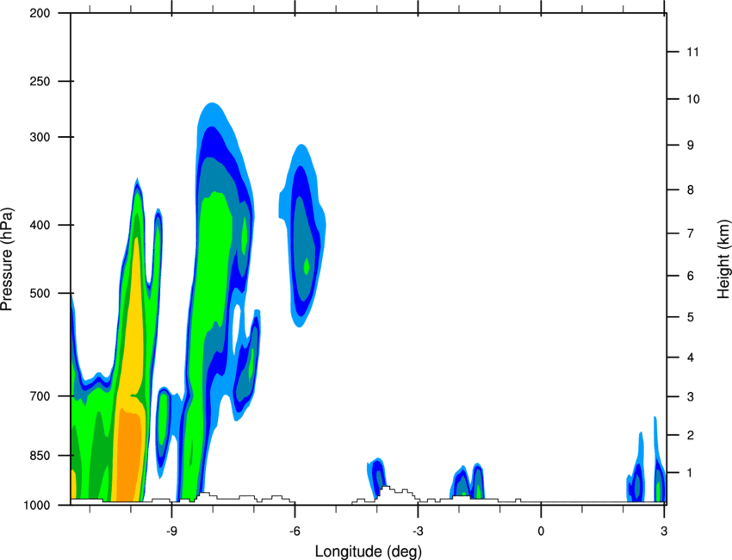Click the -3 longitude tick label
The width and height of the screenshot is (732, 560).
coord(418,531)
